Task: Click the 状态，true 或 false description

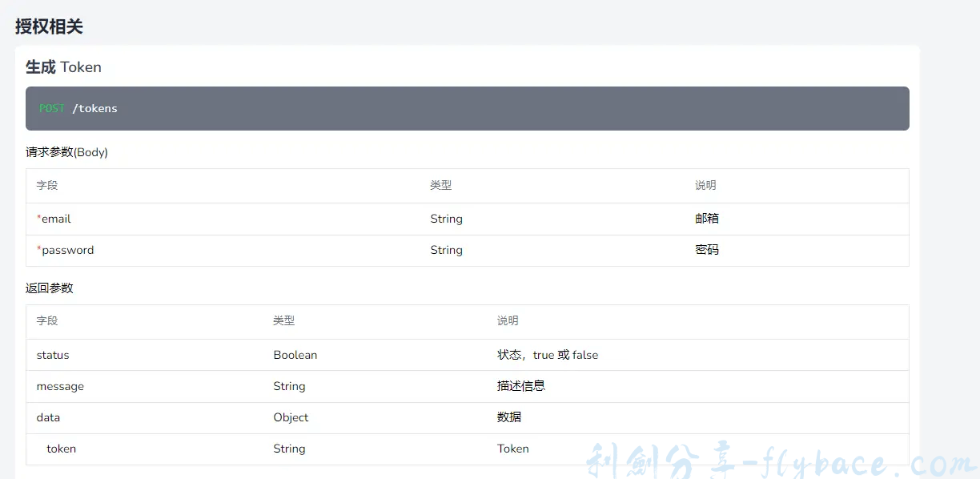Action: (x=548, y=355)
